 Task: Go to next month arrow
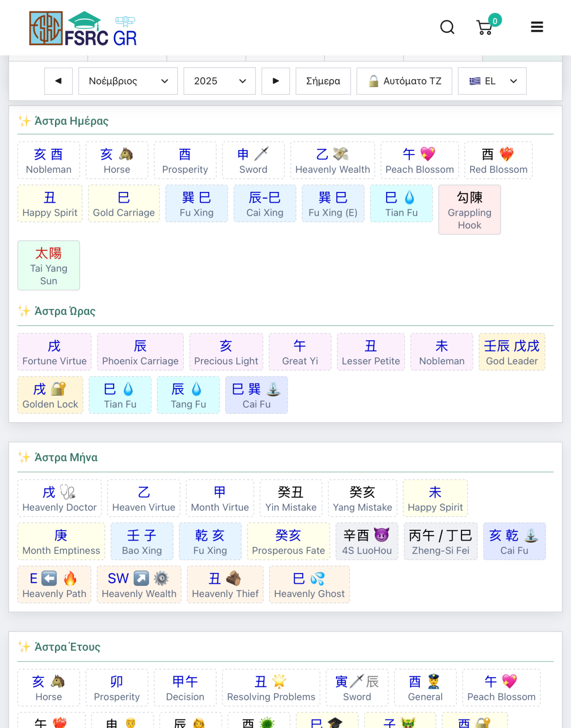[275, 81]
